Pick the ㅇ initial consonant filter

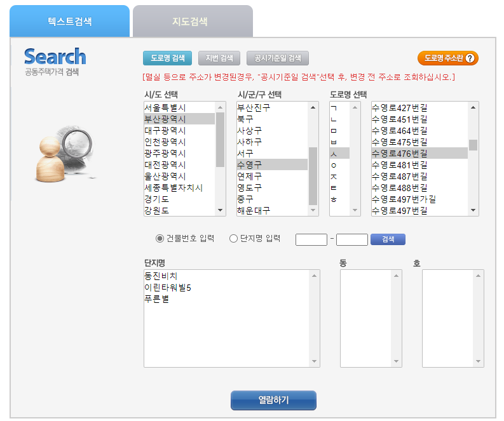click(x=339, y=164)
